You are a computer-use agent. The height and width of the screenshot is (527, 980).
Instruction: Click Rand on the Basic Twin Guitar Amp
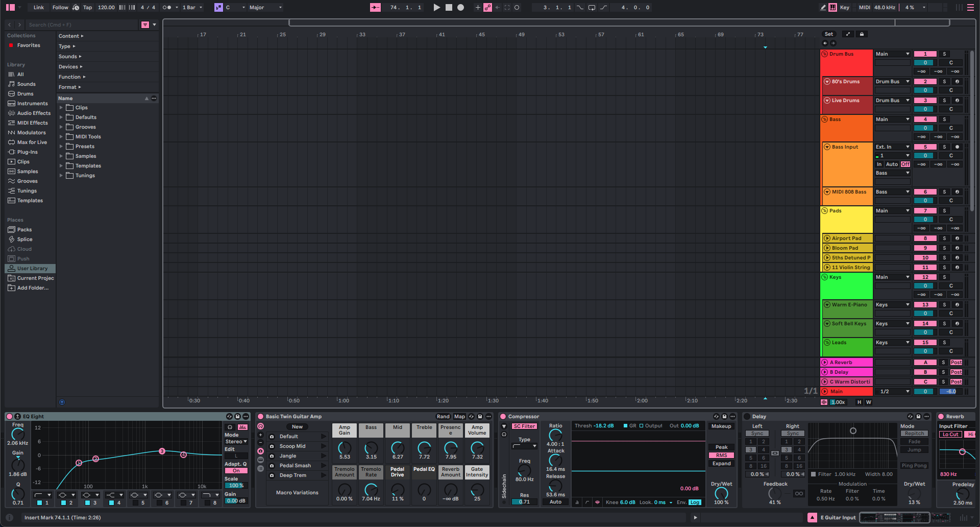click(443, 416)
